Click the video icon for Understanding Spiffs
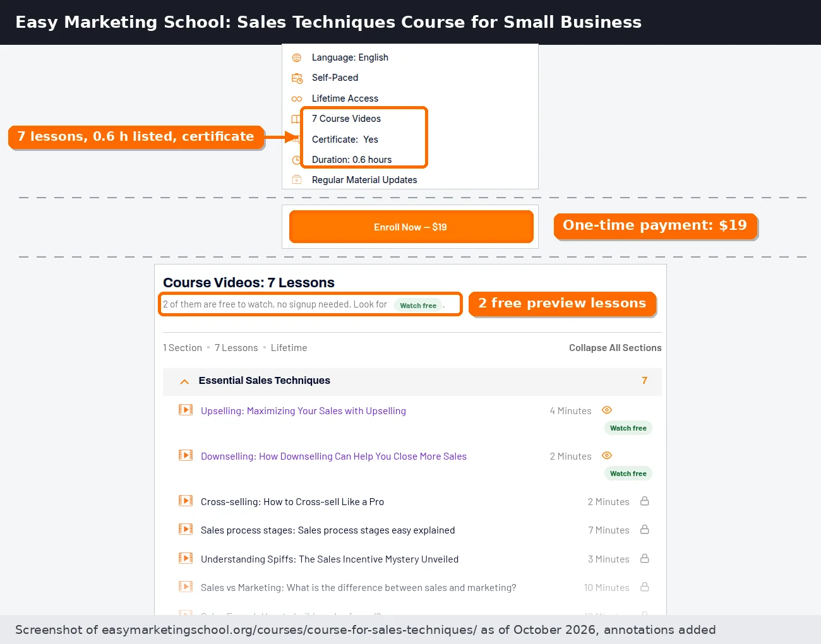This screenshot has width=821, height=644. (x=186, y=558)
